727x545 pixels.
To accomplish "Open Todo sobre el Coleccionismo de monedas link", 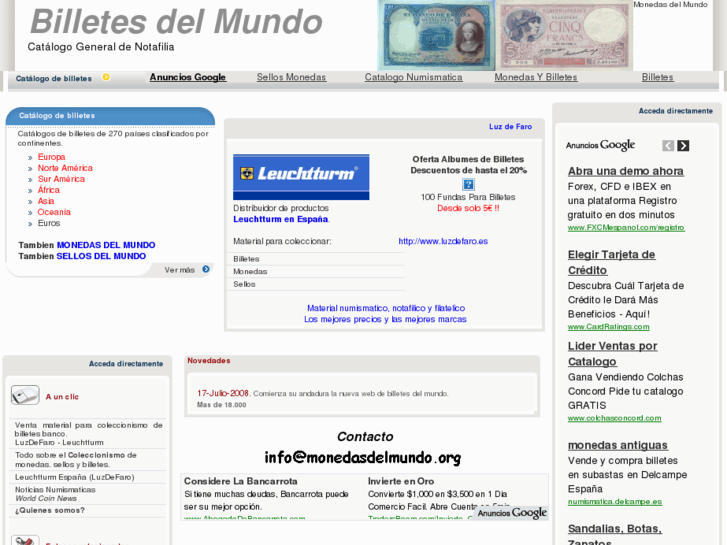I will [x=76, y=460].
